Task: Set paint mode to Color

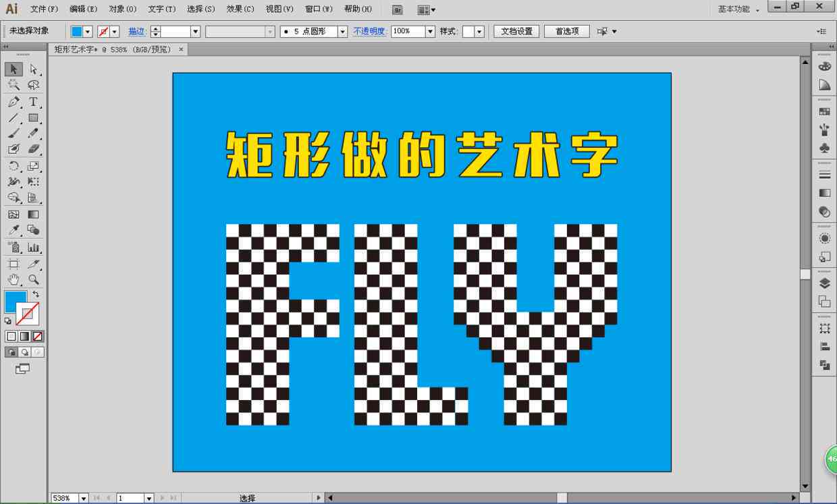Action: [x=11, y=336]
